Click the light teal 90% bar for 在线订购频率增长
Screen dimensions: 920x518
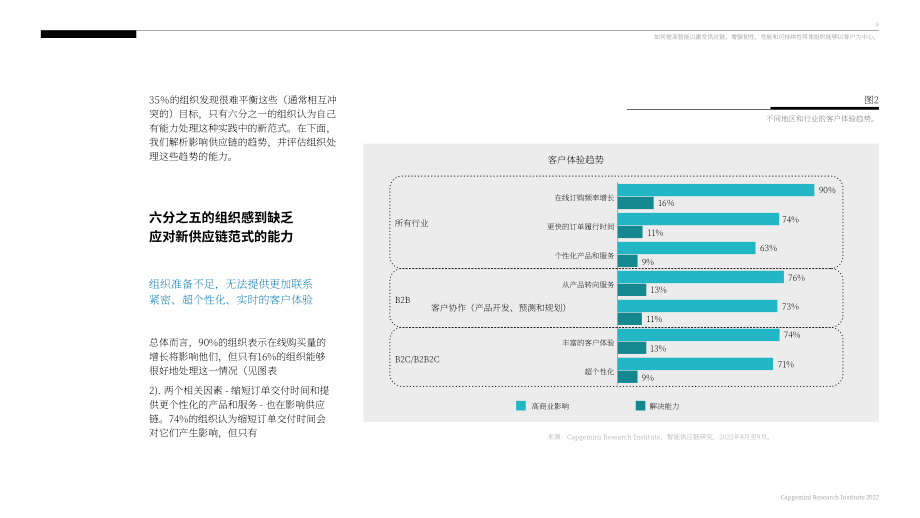pos(716,190)
